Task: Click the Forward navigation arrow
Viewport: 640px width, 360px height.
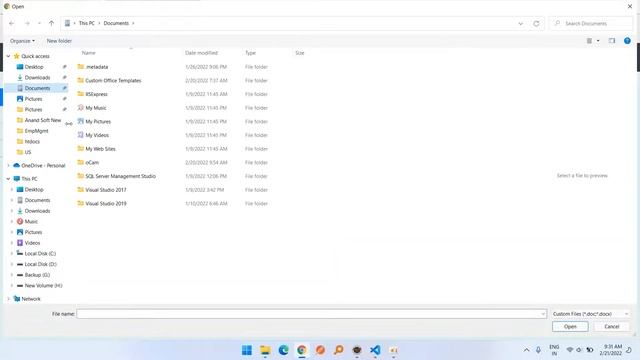Action: pos(27,23)
